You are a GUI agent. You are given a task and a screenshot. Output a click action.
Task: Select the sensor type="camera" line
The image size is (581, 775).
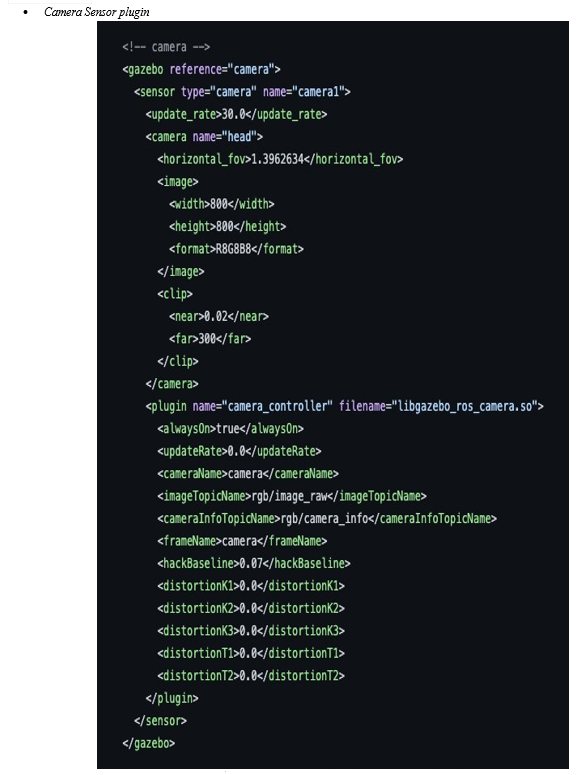pyautogui.click(x=242, y=92)
